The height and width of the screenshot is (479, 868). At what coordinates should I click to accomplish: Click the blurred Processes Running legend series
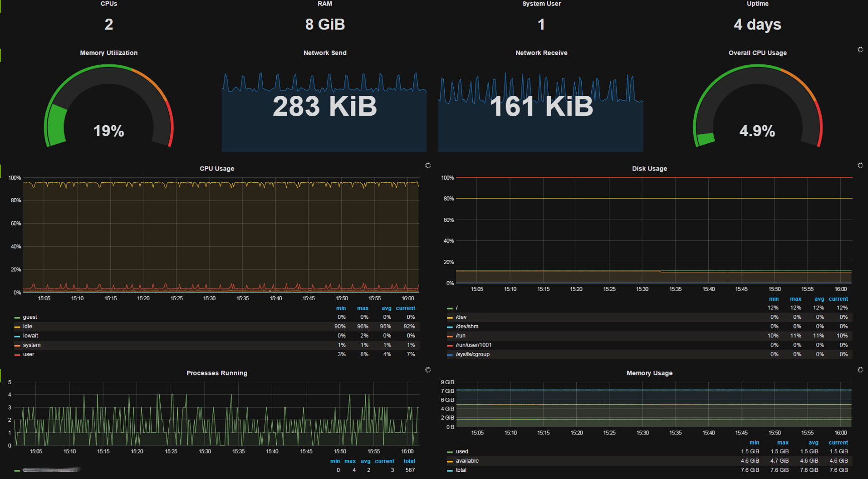51,470
